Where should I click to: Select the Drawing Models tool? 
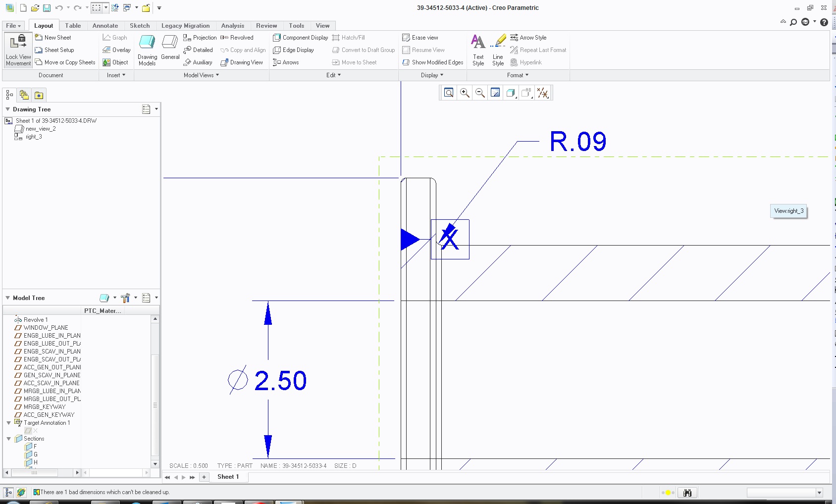click(147, 50)
